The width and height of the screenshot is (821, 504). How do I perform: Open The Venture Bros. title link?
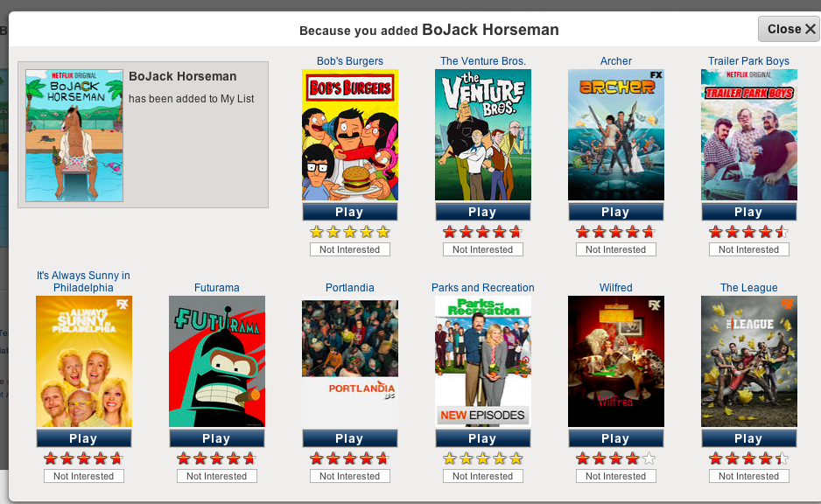pyautogui.click(x=483, y=60)
